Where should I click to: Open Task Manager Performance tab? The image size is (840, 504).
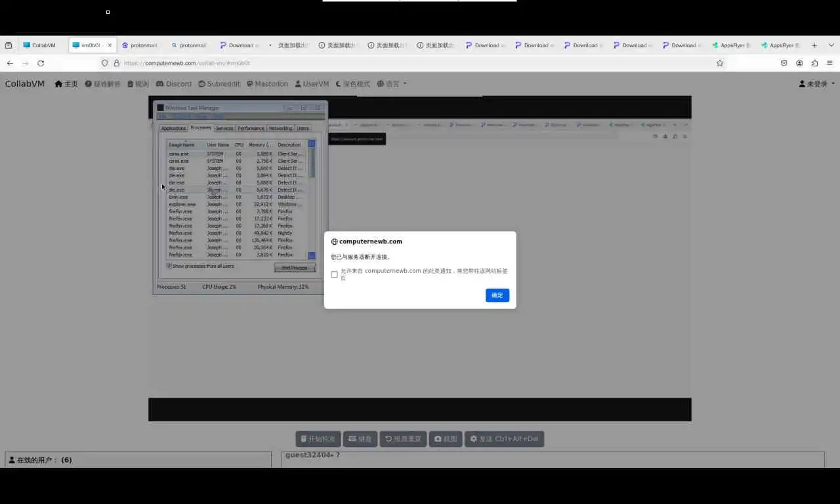click(x=251, y=129)
